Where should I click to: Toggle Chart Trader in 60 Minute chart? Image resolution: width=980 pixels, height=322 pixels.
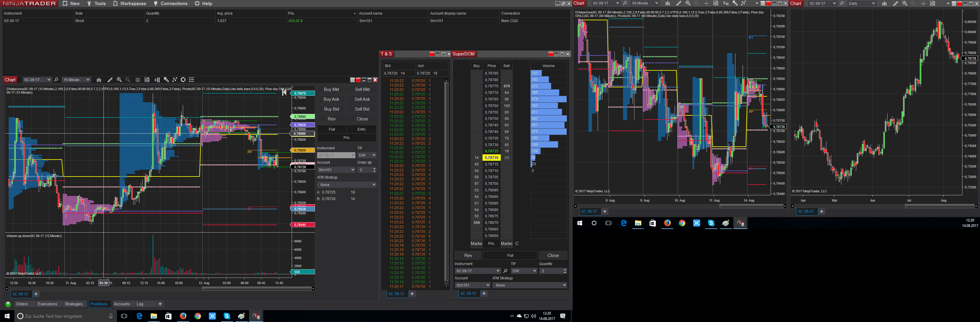(726, 3)
